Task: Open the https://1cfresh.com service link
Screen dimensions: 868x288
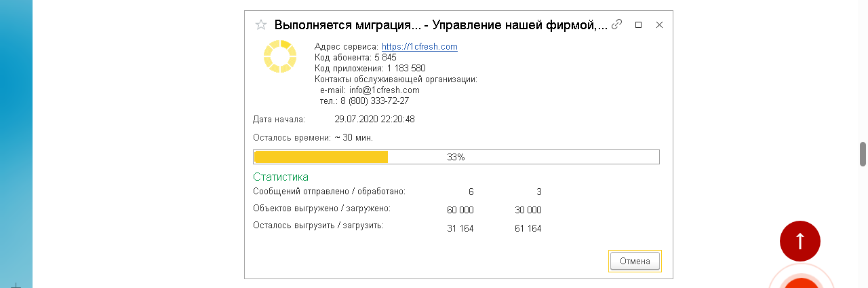Action: (419, 46)
